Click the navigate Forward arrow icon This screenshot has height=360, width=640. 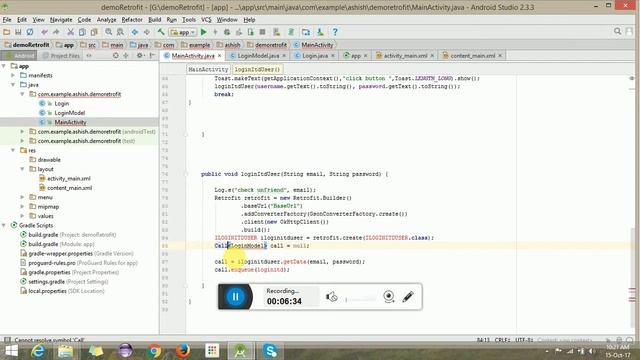[147, 32]
